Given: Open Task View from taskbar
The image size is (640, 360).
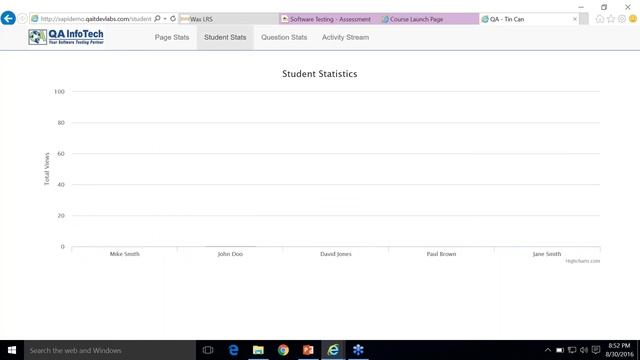Looking at the screenshot, I should [x=208, y=350].
